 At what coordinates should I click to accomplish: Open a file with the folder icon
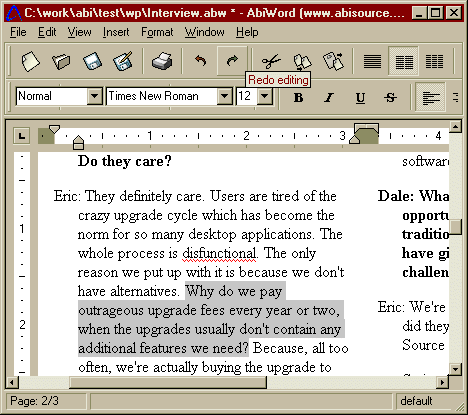coord(61,61)
